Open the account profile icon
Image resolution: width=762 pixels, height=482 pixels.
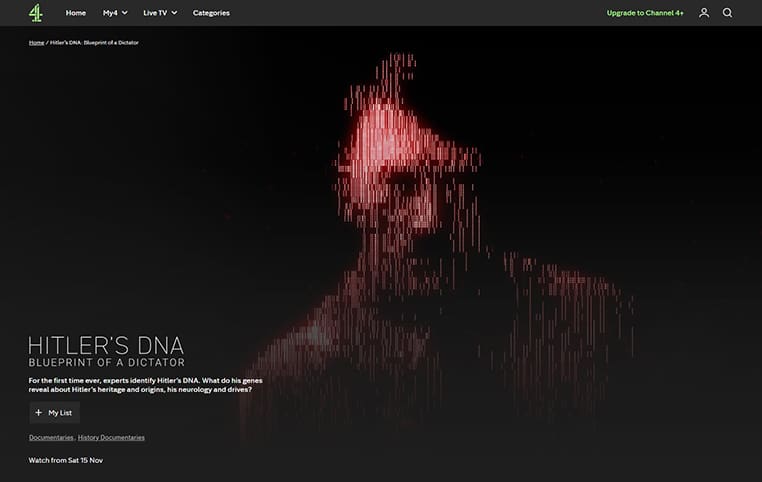pyautogui.click(x=704, y=13)
